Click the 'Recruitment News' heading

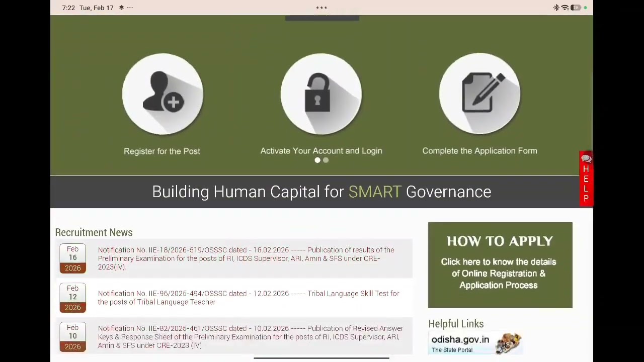tap(94, 232)
